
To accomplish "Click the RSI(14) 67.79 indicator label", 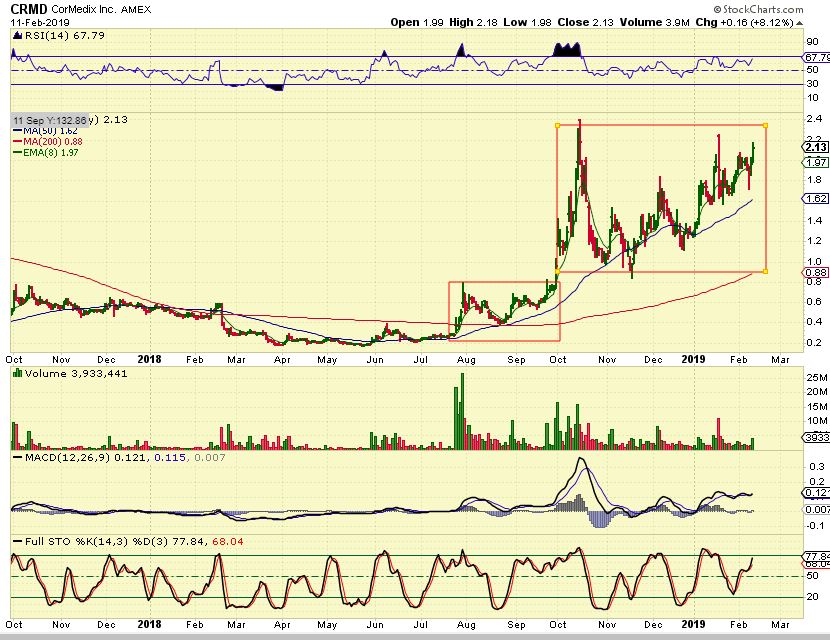I will (65, 35).
